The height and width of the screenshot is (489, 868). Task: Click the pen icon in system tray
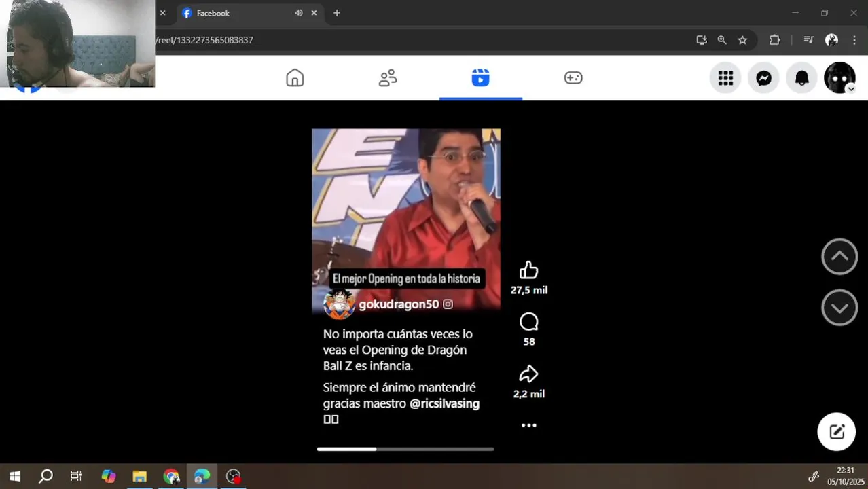pyautogui.click(x=813, y=476)
